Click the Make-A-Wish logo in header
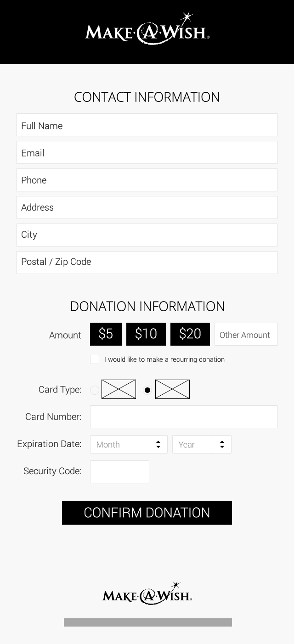 coord(147,29)
